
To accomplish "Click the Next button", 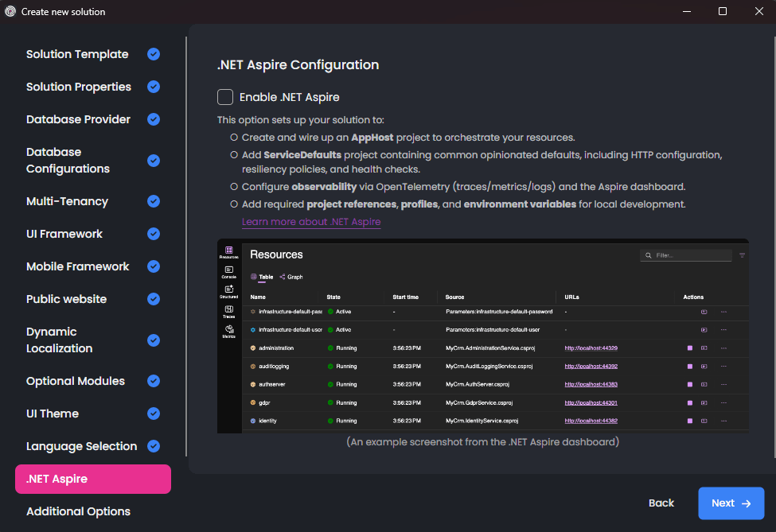I will click(731, 503).
